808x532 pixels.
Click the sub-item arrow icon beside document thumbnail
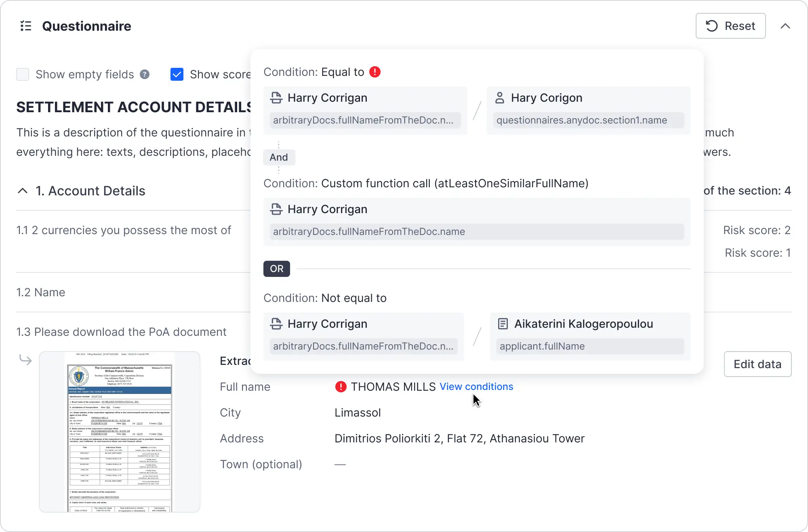25,360
